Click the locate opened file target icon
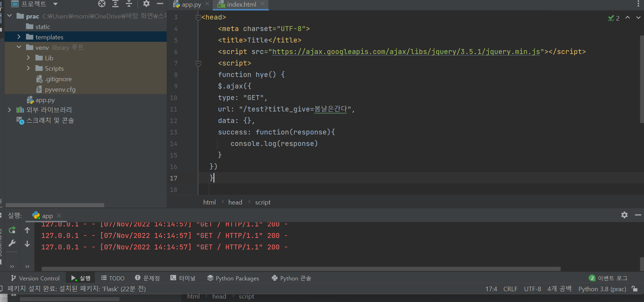Viewport: 644px width, 302px height. pos(102,4)
